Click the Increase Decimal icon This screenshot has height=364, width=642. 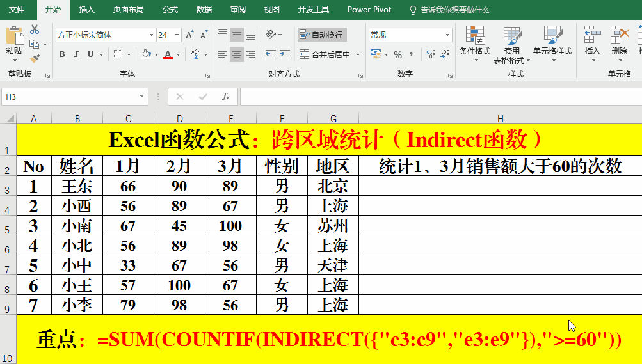(430, 55)
